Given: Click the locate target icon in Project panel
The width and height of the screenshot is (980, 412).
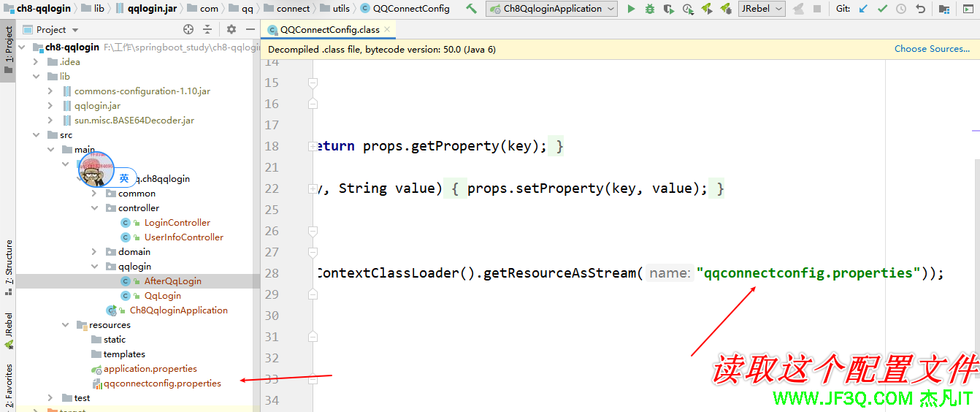Looking at the screenshot, I should (x=188, y=29).
